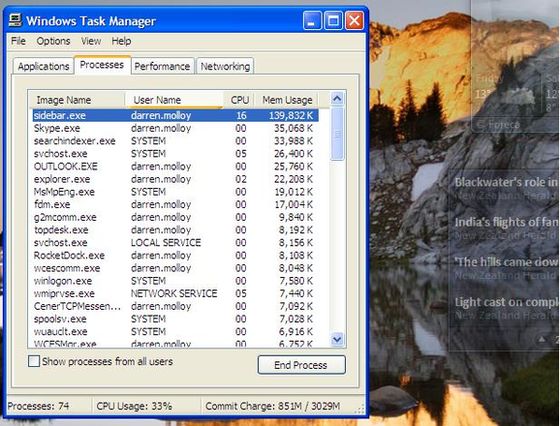The height and width of the screenshot is (426, 560).
Task: Select the CenerTCPMessen... process
Action: point(175,306)
